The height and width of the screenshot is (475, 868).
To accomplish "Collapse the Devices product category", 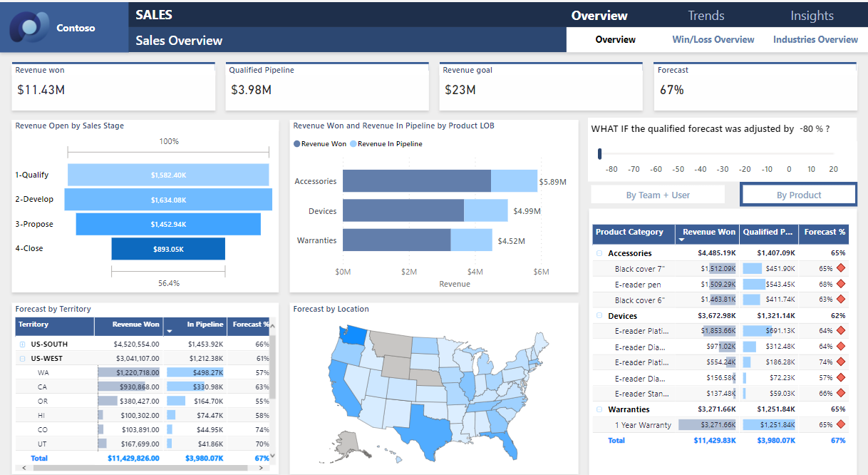I will pyautogui.click(x=599, y=316).
